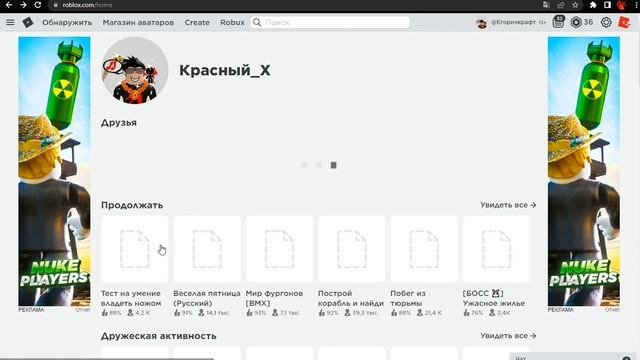Open the [БОСС] Ужасное жилье thumbnail
Image resolution: width=640 pixels, height=360 pixels.
click(496, 249)
